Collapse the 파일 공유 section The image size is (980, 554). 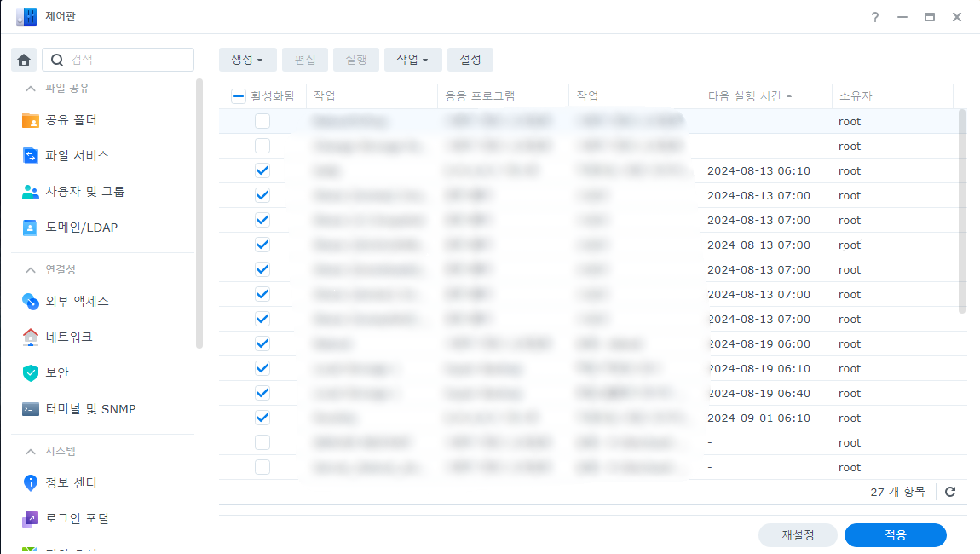coord(31,89)
